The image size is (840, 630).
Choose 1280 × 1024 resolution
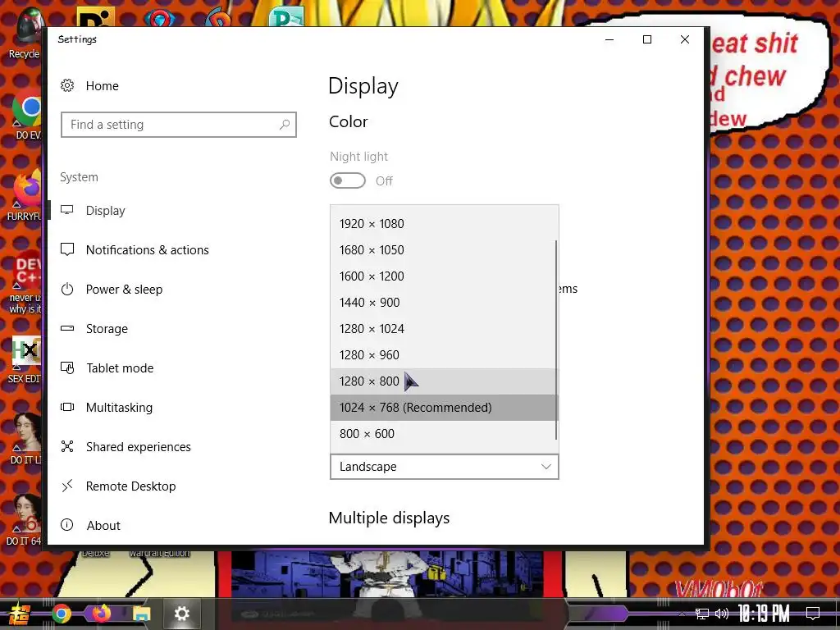pos(443,328)
